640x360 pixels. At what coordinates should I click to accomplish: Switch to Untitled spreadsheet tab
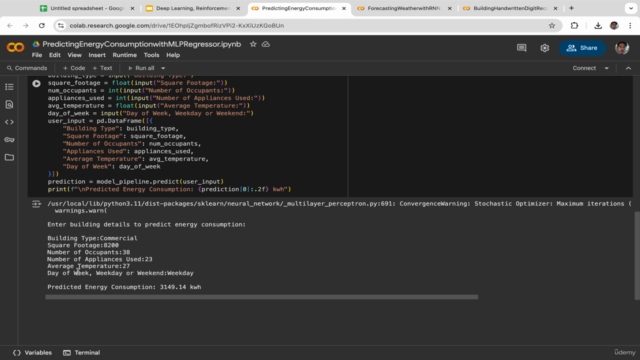pos(87,8)
